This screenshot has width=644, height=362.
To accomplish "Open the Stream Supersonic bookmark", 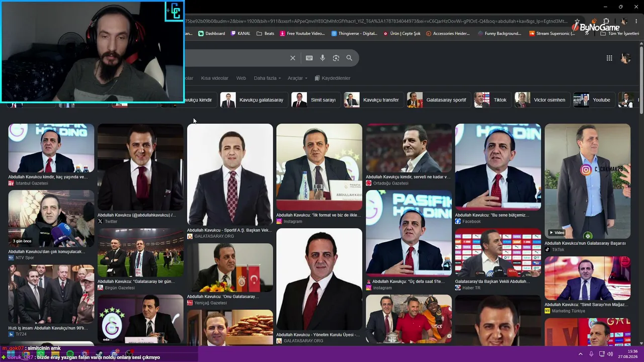I will click(552, 34).
